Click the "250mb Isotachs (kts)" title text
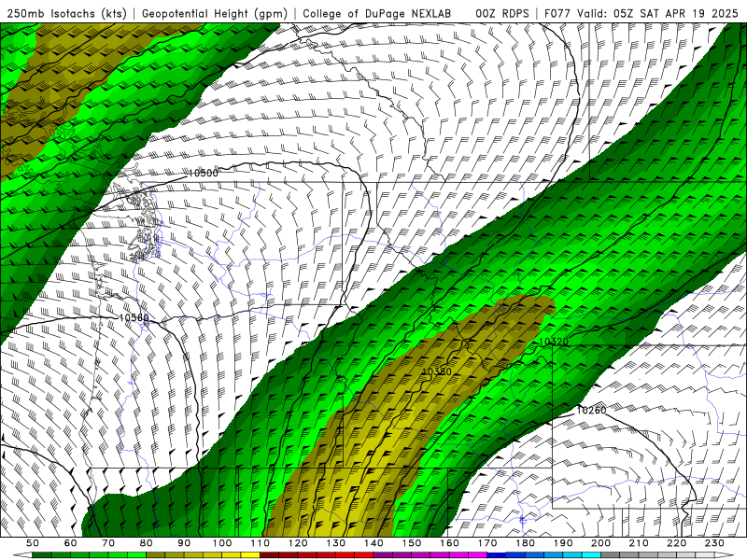The height and width of the screenshot is (560, 747). pyautogui.click(x=67, y=14)
